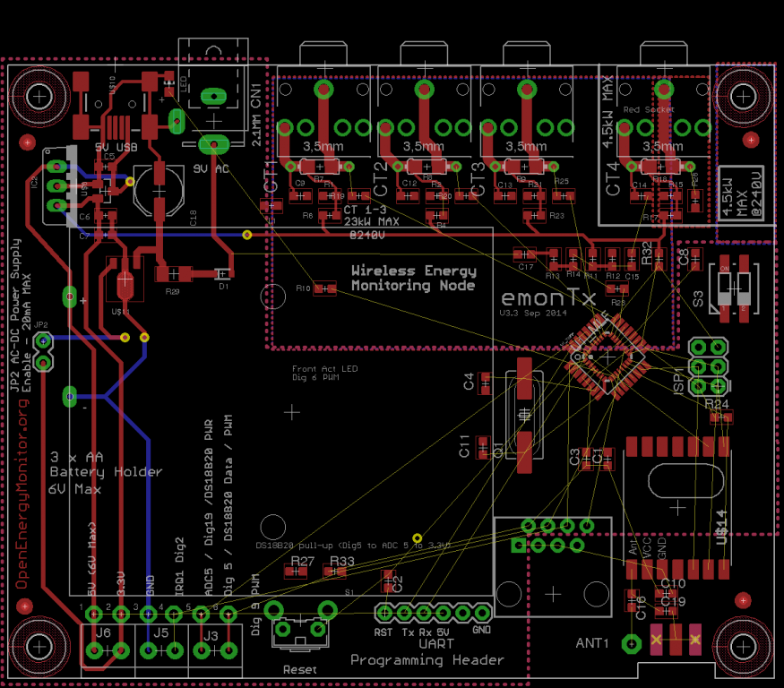Select the mounting hole beside the ANT1 pads
This screenshot has height=688, width=784.
(743, 648)
